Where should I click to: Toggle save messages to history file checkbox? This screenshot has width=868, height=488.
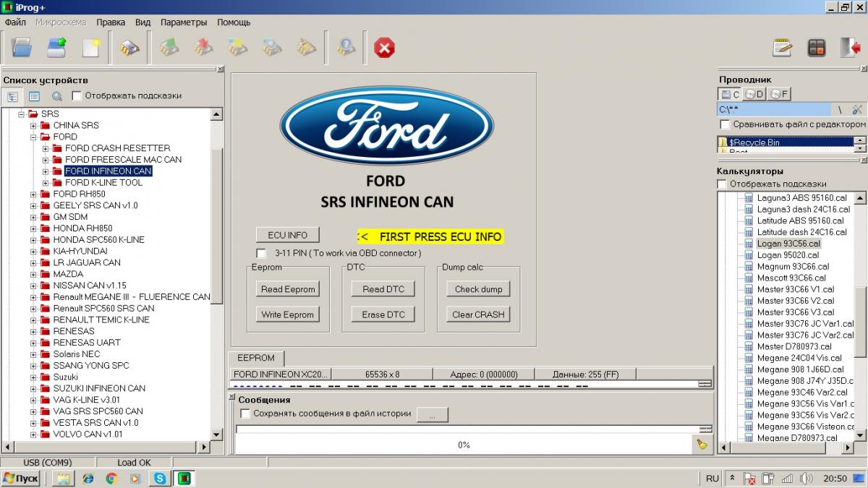click(245, 414)
